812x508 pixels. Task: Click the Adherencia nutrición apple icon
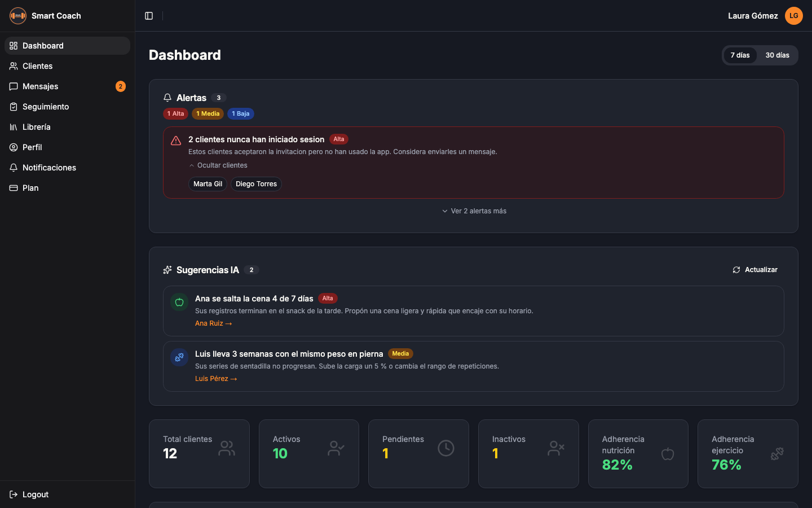pyautogui.click(x=668, y=454)
